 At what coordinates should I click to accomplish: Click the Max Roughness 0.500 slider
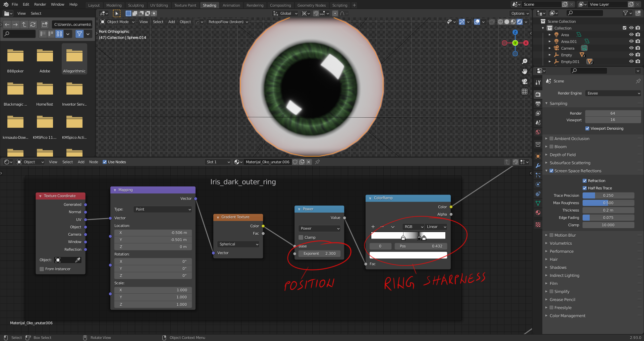[x=608, y=203]
